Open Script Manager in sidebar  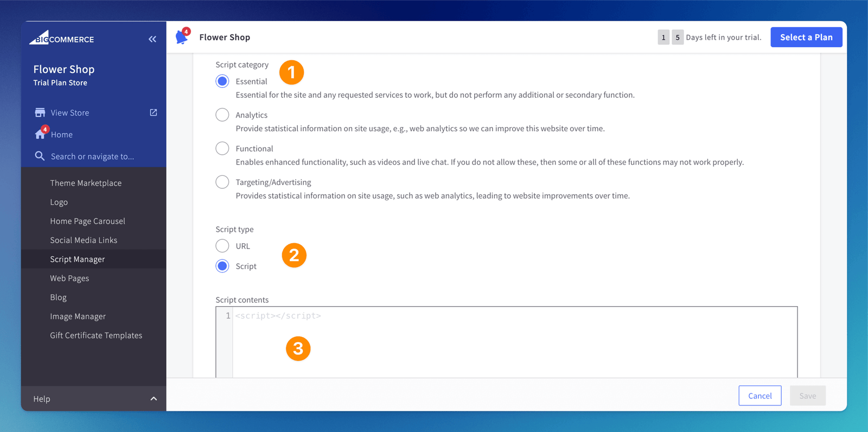click(x=78, y=259)
